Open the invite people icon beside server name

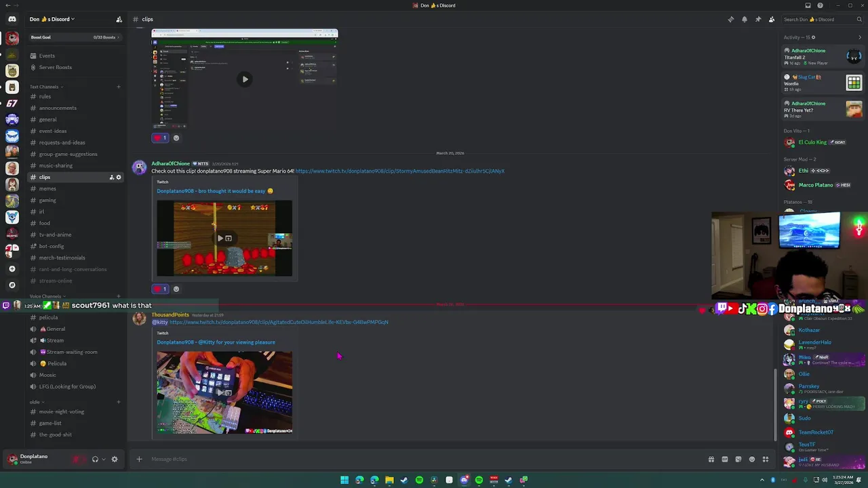point(119,19)
